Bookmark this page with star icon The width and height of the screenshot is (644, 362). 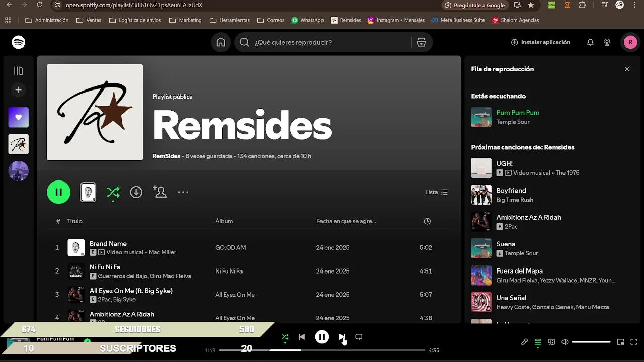[531, 5]
